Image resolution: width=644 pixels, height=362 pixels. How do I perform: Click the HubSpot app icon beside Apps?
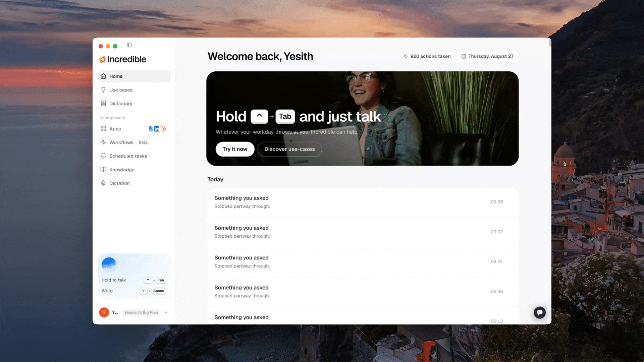tap(163, 129)
